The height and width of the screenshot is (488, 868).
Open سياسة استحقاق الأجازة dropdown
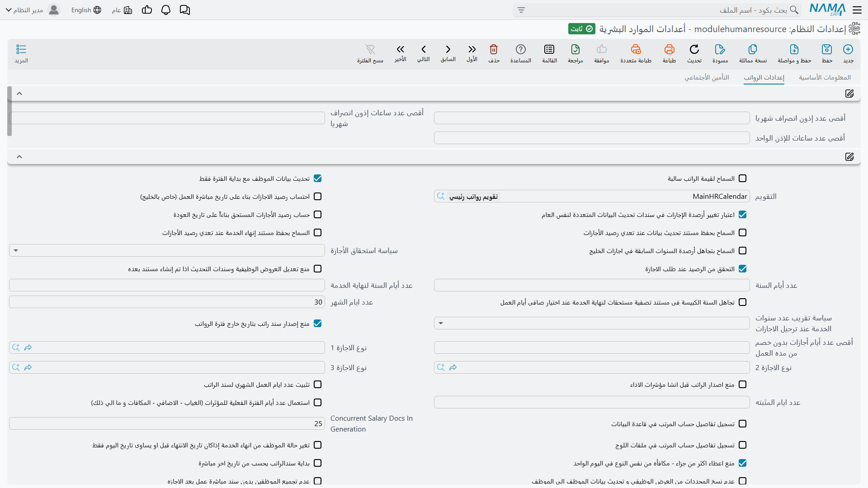click(167, 250)
